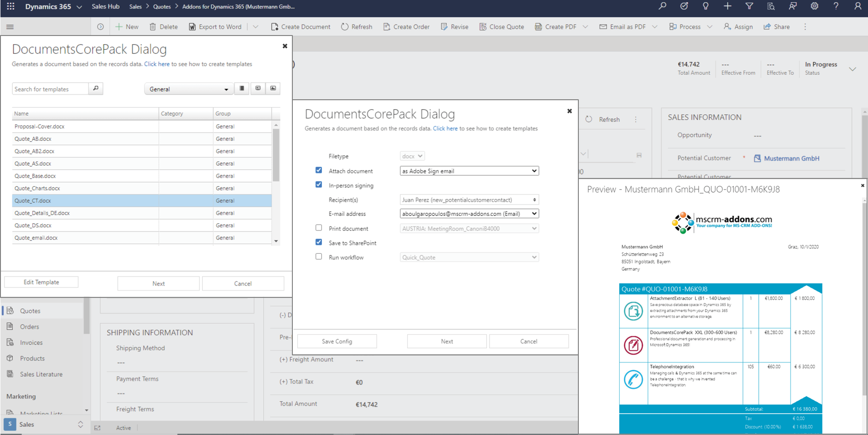Click Create Order in command bar
The width and height of the screenshot is (868, 435).
pyautogui.click(x=406, y=27)
